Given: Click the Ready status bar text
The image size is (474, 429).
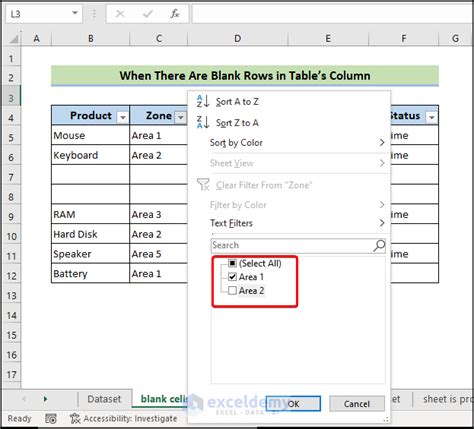Looking at the screenshot, I should [19, 418].
